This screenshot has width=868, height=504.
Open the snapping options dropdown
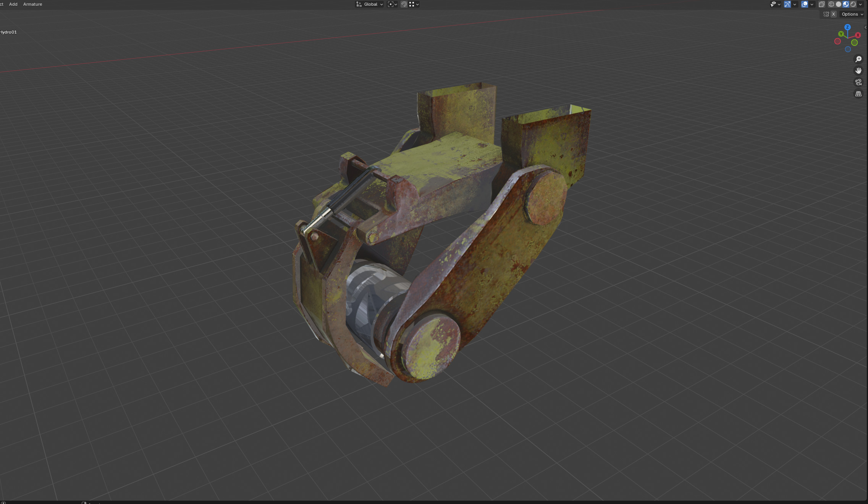tap(414, 4)
